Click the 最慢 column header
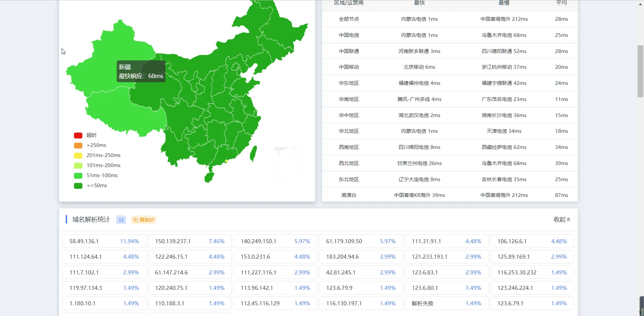Viewport: 644px width, 316px height. tap(504, 3)
